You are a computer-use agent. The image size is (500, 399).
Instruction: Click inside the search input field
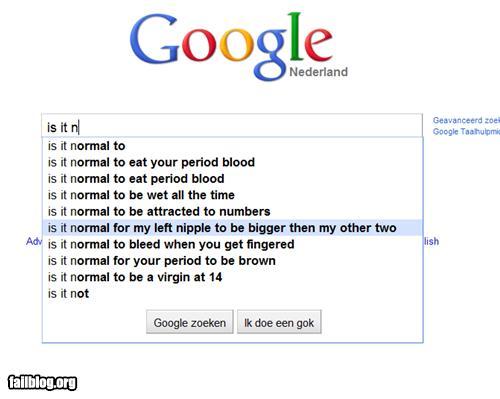(232, 126)
